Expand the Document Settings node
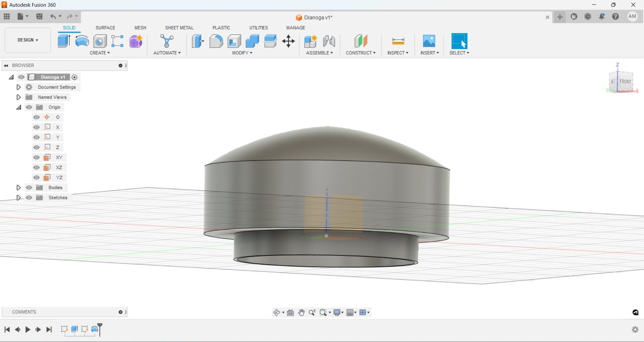644x342 pixels. coord(19,87)
